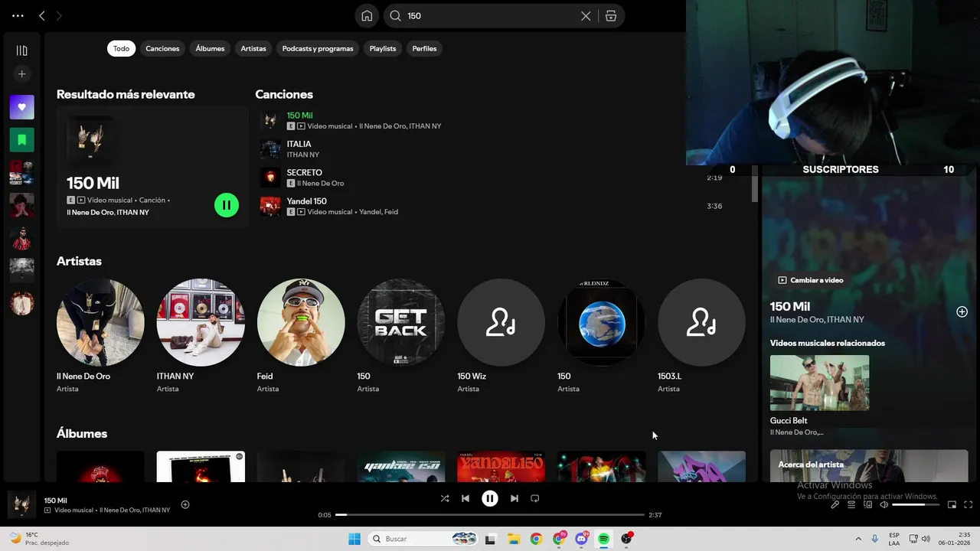Screen dimensions: 980x551
Task: Open the YANDEL150 album cover
Action: (x=501, y=467)
